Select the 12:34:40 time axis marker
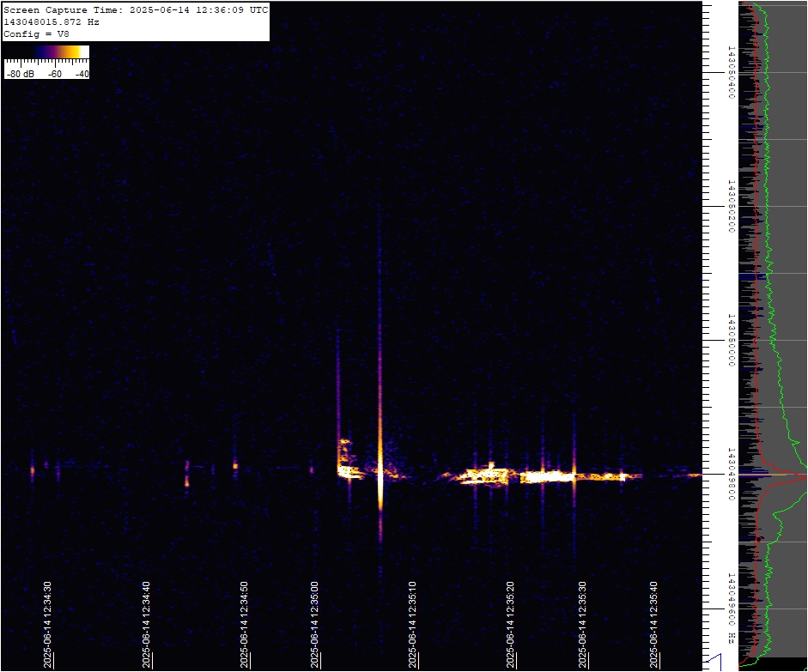Image resolution: width=808 pixels, height=672 pixels. click(146, 625)
